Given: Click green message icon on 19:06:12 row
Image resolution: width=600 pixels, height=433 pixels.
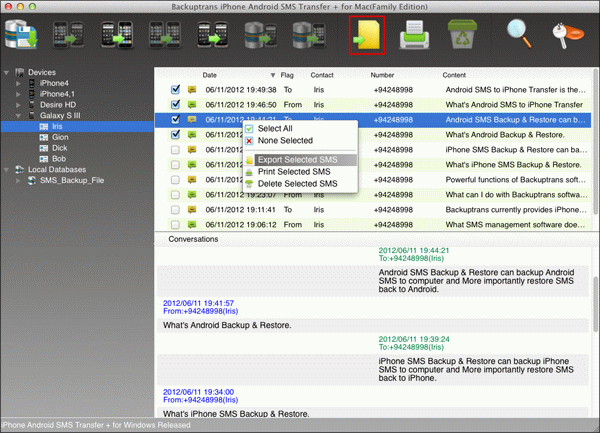Looking at the screenshot, I should [192, 225].
